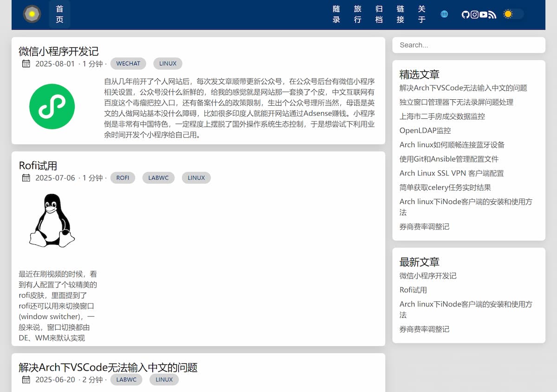
Task: Select the WECHAT tag
Action: click(128, 64)
